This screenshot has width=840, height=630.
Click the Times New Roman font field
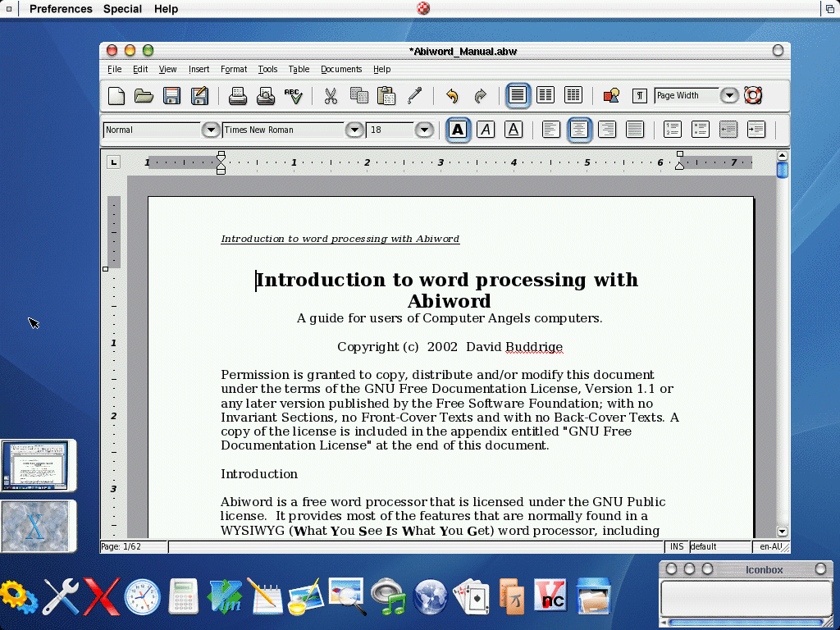coord(283,130)
